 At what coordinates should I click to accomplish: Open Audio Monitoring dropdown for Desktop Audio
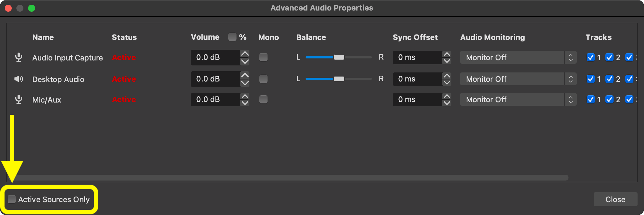click(x=518, y=79)
